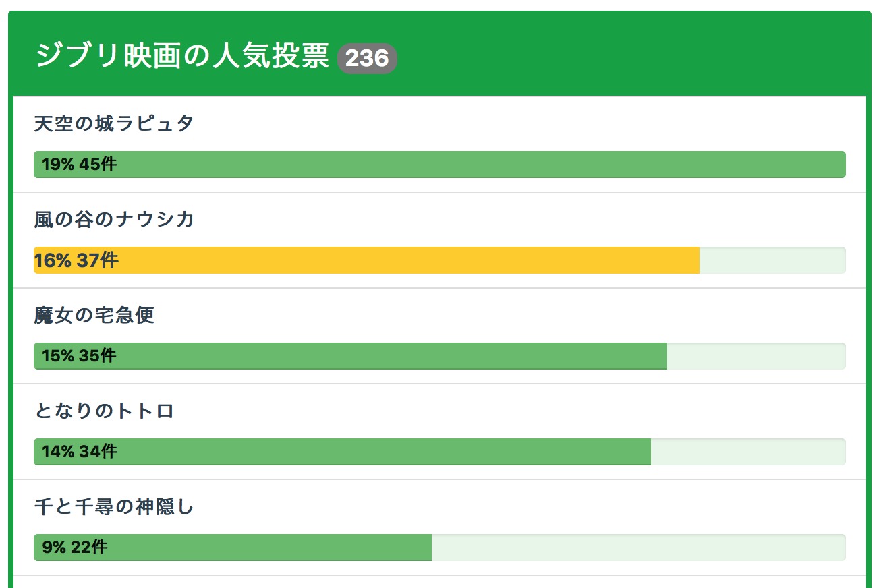Click the '19% 45件' vote count text
The width and height of the screenshot is (881, 588).
[x=79, y=165]
